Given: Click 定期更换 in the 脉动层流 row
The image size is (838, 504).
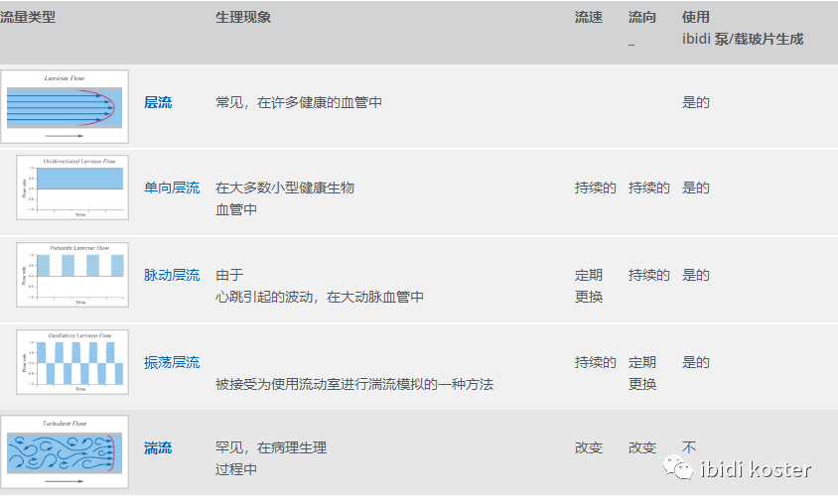Looking at the screenshot, I should [589, 286].
